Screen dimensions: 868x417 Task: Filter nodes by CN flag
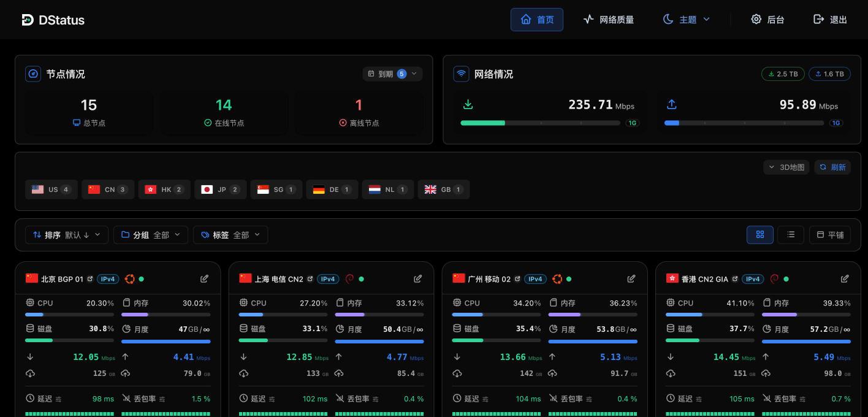coord(107,189)
